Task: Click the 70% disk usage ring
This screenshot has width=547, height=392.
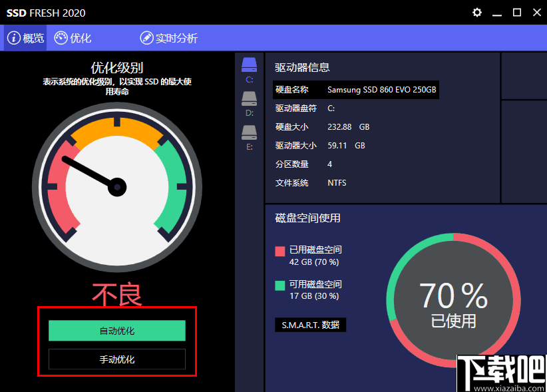Action: point(452,301)
